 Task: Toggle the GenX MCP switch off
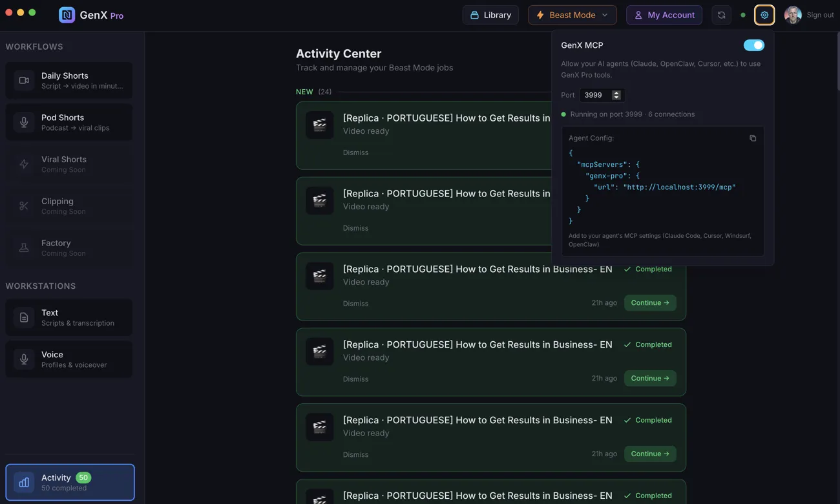[x=753, y=45]
